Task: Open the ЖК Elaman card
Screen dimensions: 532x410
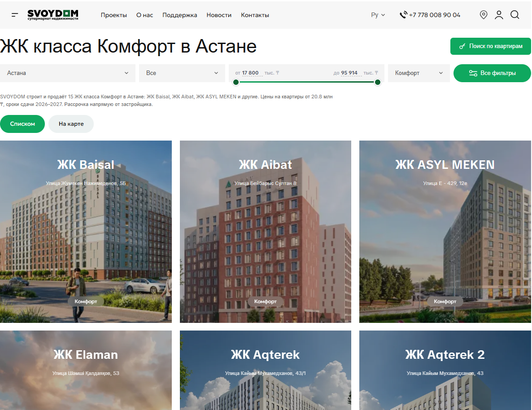Action: (86, 370)
